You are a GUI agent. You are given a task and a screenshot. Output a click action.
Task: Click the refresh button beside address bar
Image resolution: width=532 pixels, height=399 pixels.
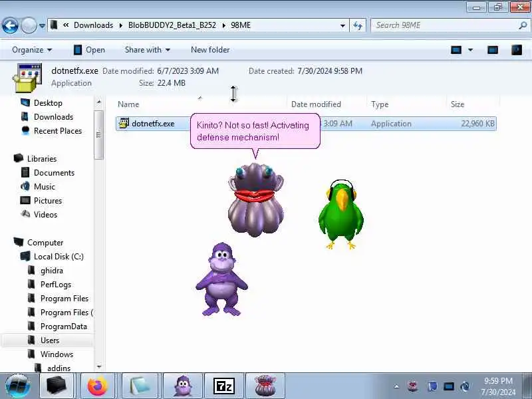point(358,25)
